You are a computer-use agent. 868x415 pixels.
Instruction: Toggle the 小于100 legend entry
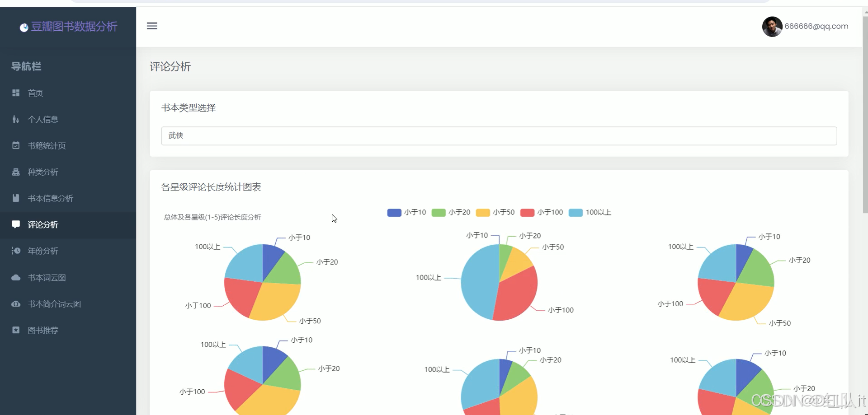(542, 212)
